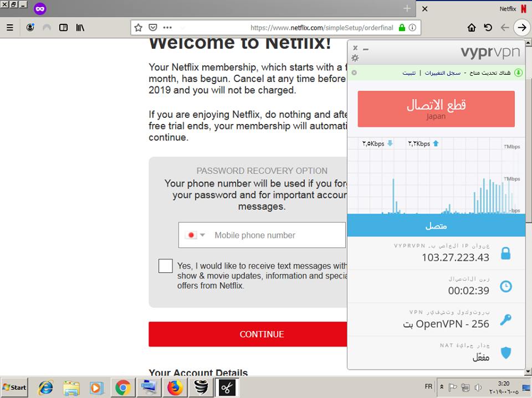The width and height of the screenshot is (532, 398).
Task: Enable the Netflix text message updates checkbox
Action: (165, 266)
